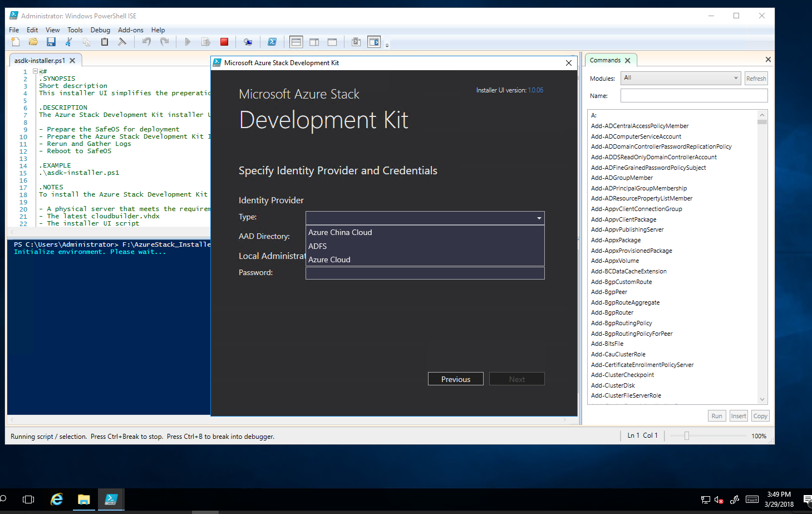Click the zoom slider in status bar
This screenshot has width=812, height=514.
tap(686, 436)
